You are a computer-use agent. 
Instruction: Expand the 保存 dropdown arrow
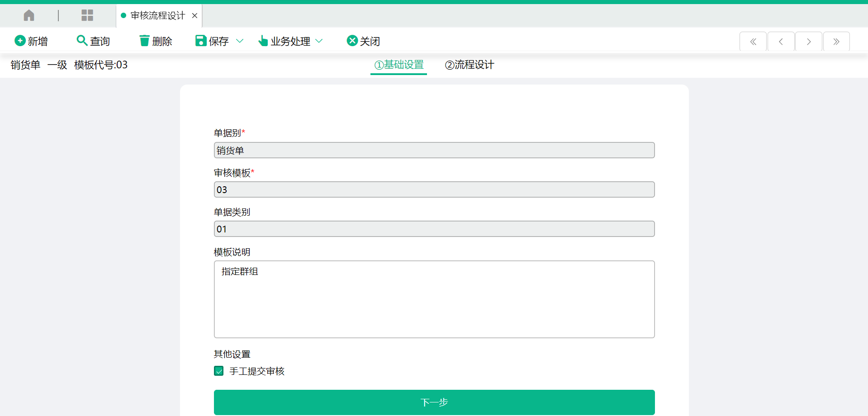[240, 41]
